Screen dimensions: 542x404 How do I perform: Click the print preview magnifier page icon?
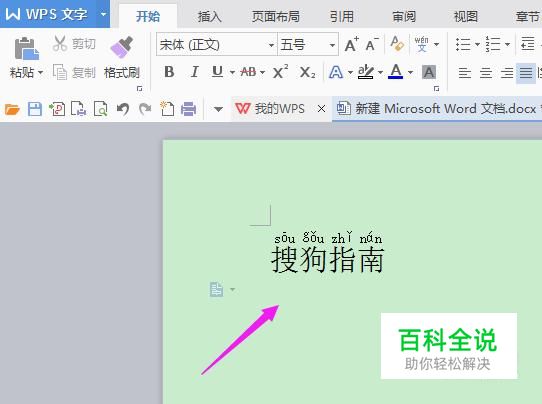pos(101,109)
